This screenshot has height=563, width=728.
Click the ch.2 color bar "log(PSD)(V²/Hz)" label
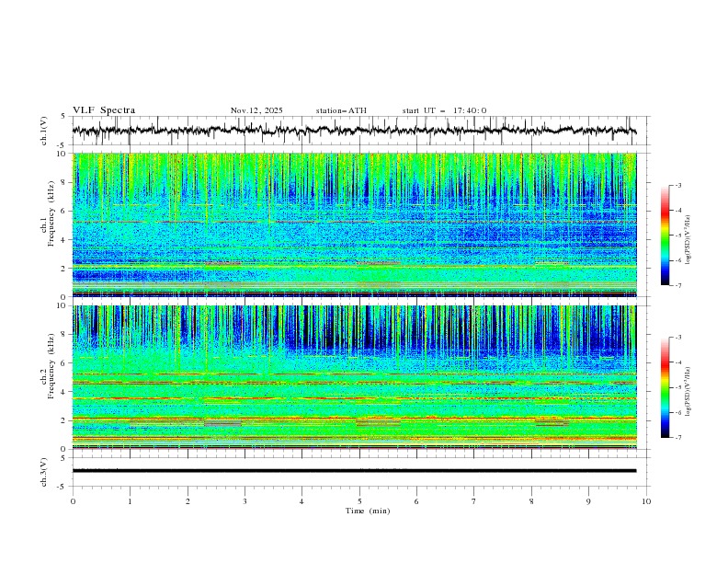[688, 392]
